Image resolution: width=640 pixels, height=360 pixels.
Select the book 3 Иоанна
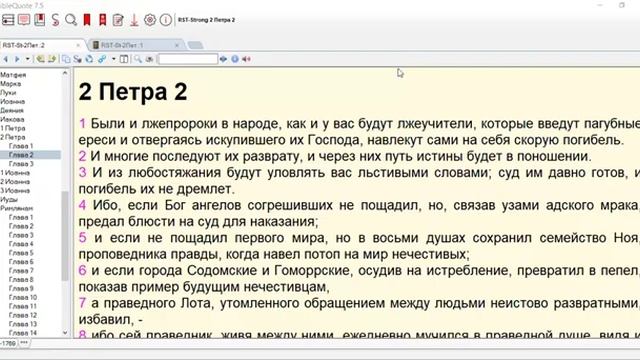[x=15, y=191]
